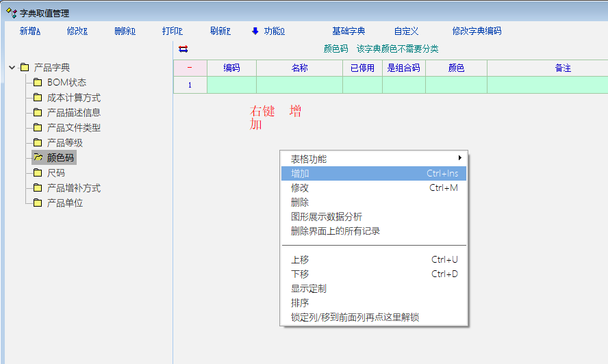Choose 下移 in the context menu

coord(374,274)
